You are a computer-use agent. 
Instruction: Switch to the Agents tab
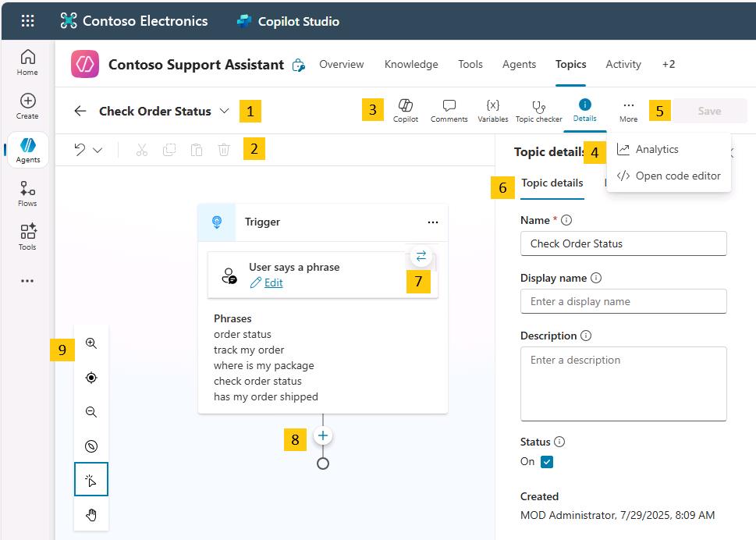(519, 64)
